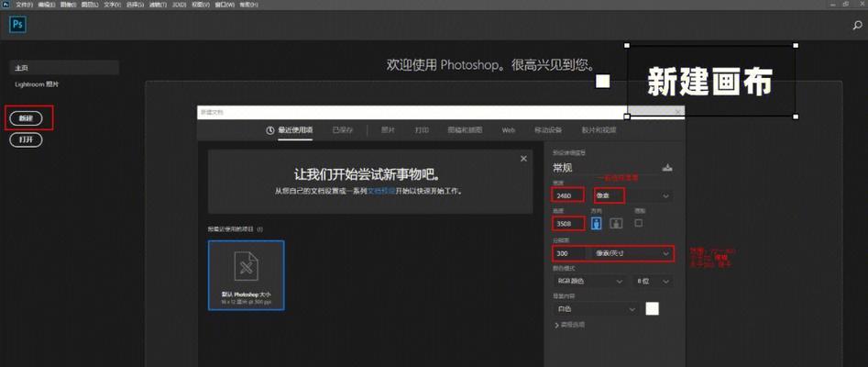The width and height of the screenshot is (868, 367).
Task: Open the 3D menu
Action: (x=179, y=4)
